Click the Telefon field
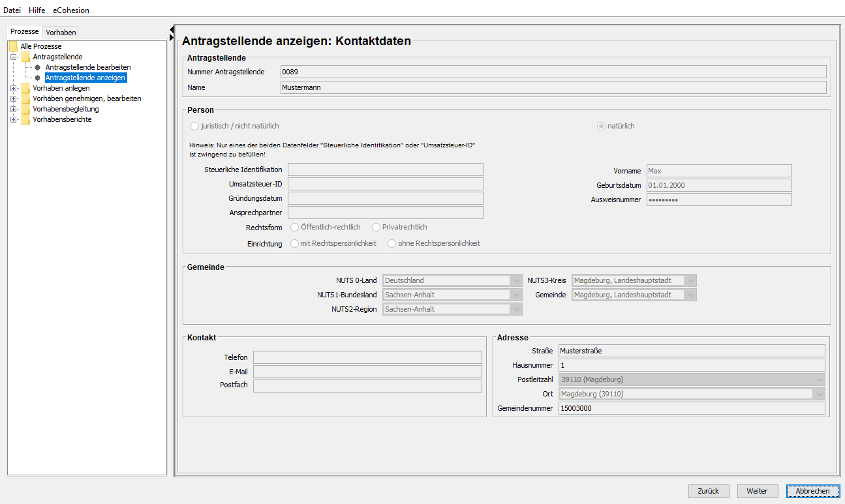 point(367,357)
